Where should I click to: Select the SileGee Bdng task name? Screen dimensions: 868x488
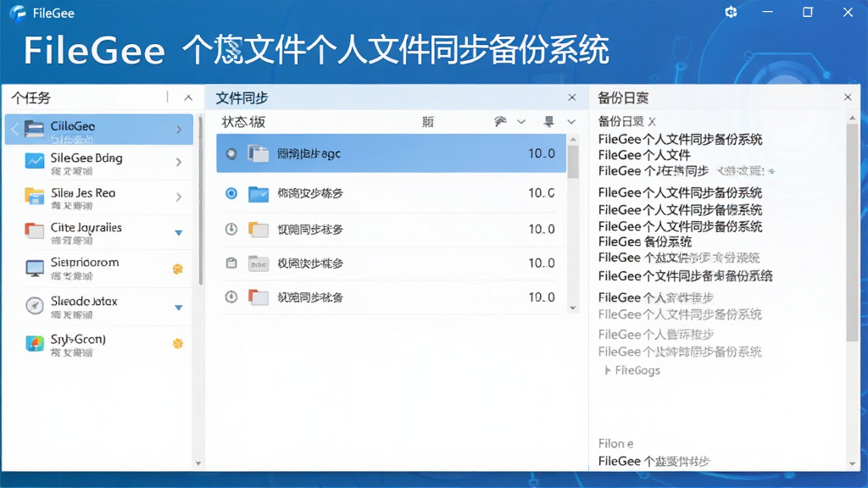[86, 158]
